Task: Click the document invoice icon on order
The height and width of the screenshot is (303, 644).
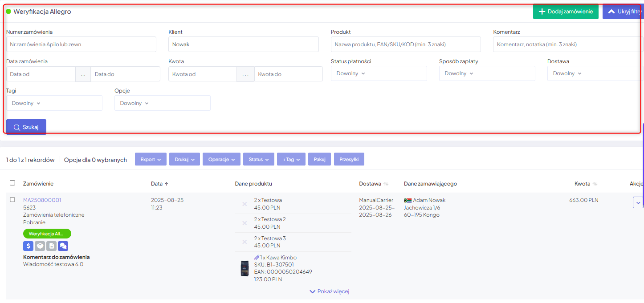Action: coord(52,246)
